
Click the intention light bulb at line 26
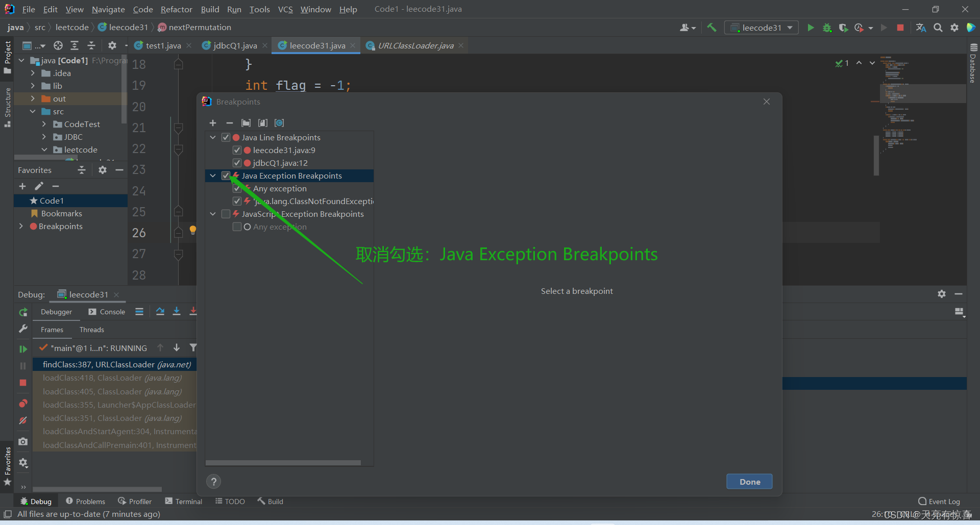tap(193, 230)
